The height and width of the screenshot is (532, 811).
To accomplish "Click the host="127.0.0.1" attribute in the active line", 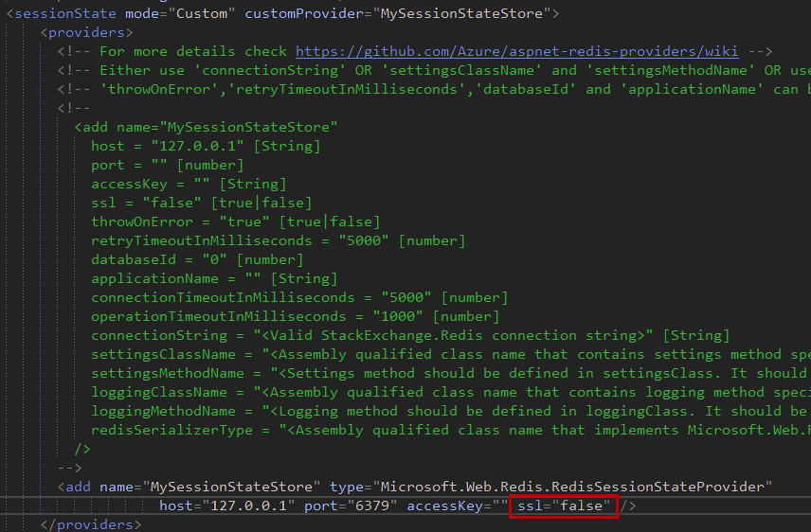I will point(227,505).
